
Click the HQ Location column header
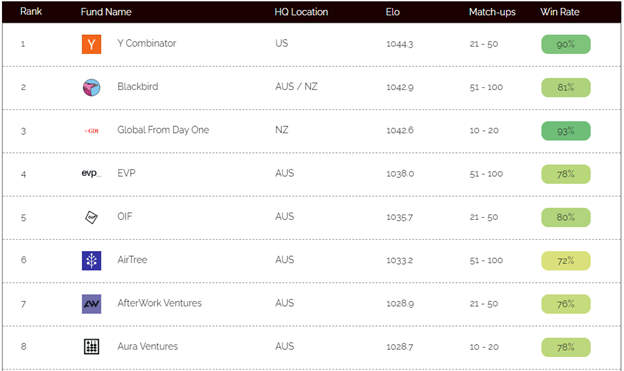301,12
